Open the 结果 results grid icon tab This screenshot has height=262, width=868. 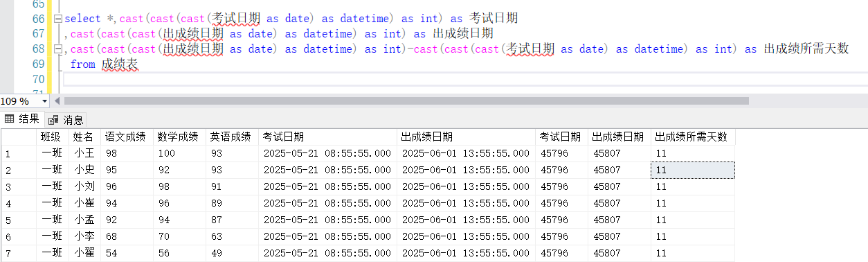pos(22,119)
